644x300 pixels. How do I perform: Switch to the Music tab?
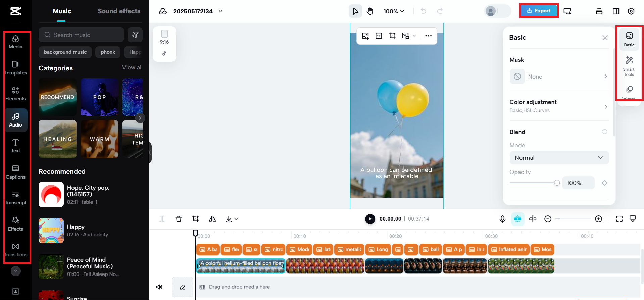click(x=62, y=11)
